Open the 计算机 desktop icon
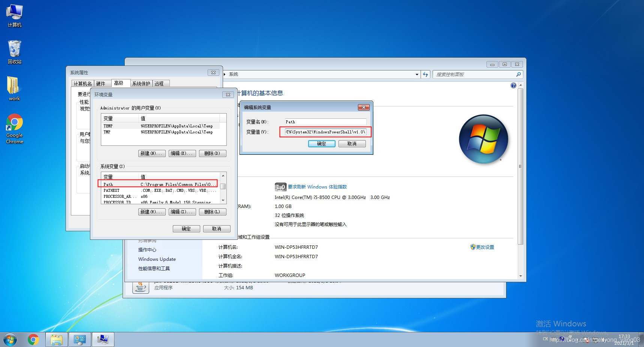644x347 pixels. point(14,16)
